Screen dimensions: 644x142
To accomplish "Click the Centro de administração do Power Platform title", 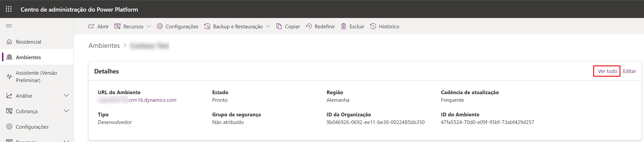I will (79, 9).
